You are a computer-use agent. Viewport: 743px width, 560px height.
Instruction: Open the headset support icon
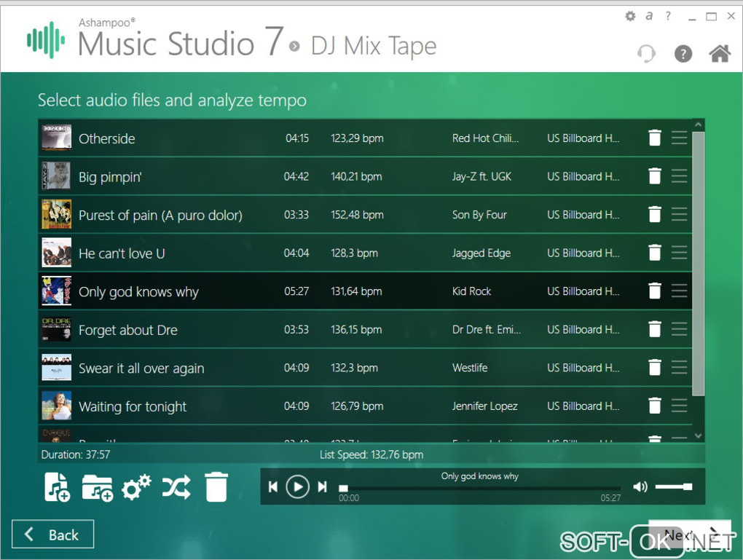[x=646, y=54]
